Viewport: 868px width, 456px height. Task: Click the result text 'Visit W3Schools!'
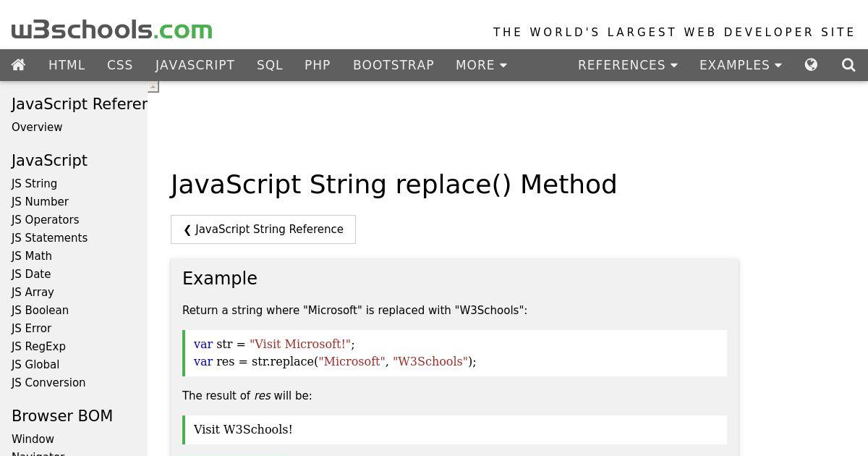tap(243, 430)
